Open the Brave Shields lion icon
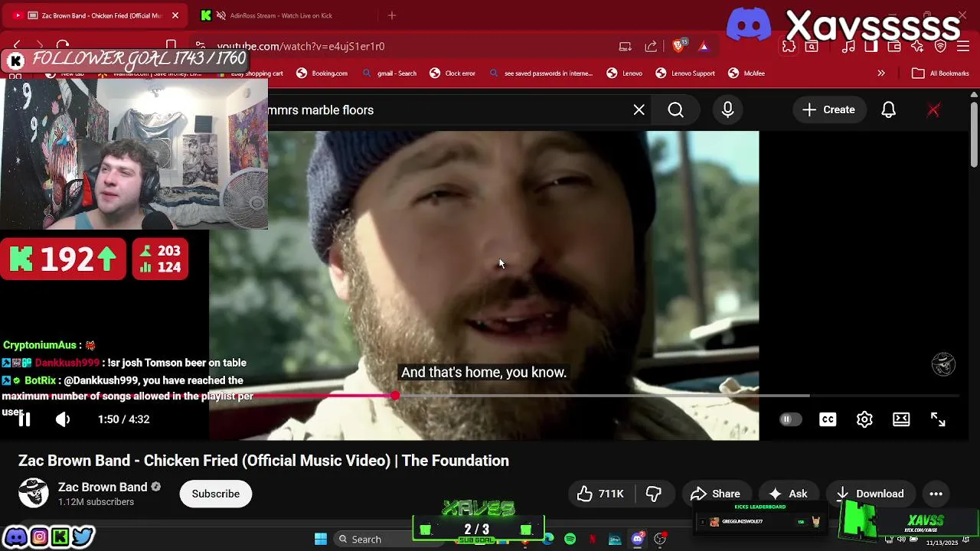The height and width of the screenshot is (551, 980). [x=678, y=46]
